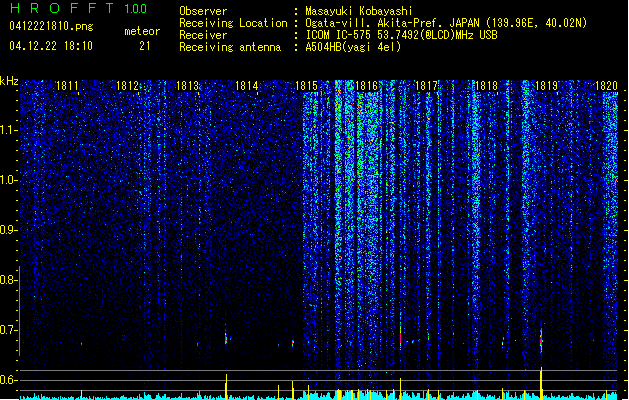Screen dimensions: 629x400
Task: Click the tallest yellow power spike near 1819
Action: (541, 383)
